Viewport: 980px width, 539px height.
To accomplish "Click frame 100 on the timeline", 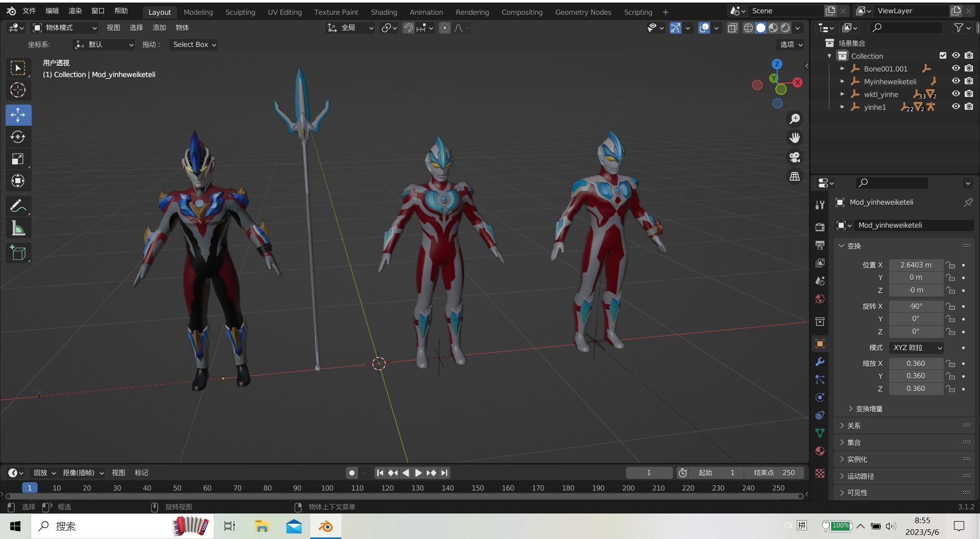I will tap(327, 488).
